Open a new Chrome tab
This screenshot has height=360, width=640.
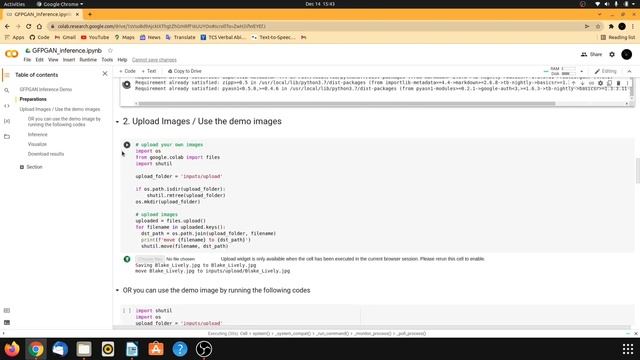click(x=90, y=14)
